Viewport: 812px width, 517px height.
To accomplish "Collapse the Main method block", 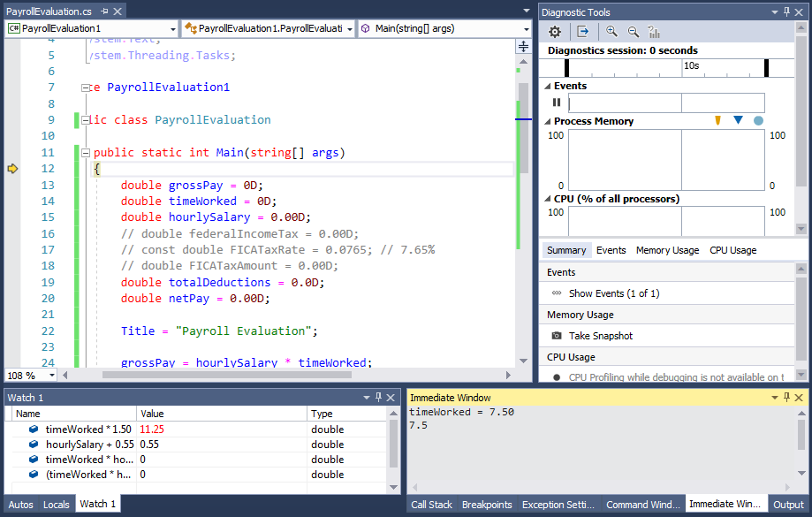I will click(x=86, y=153).
